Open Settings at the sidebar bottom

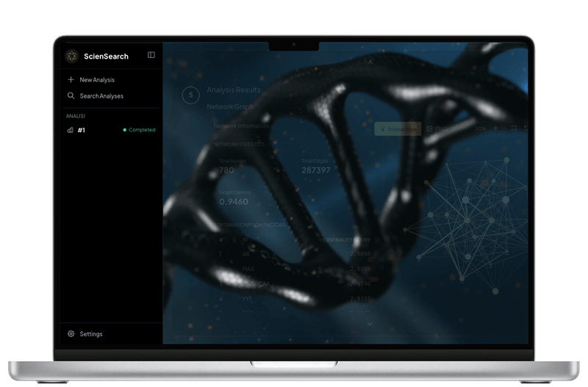[85, 334]
